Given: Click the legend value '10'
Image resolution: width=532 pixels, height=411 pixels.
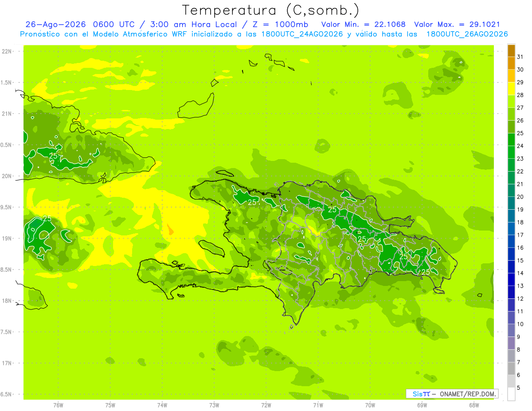Looking at the screenshot, I should (520, 324).
